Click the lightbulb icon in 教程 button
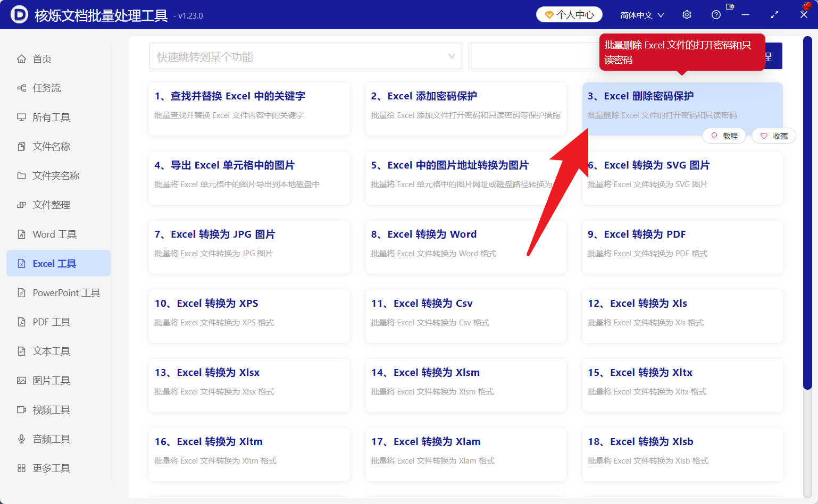 coord(714,136)
